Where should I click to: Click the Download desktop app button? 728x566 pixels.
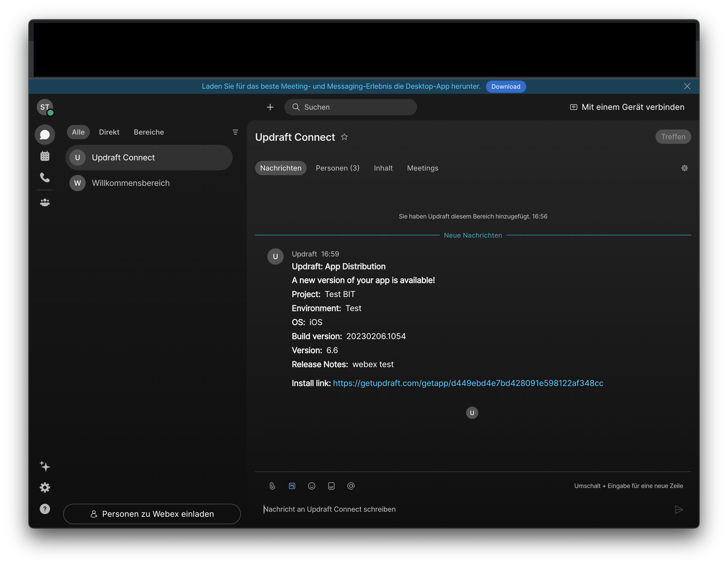505,87
